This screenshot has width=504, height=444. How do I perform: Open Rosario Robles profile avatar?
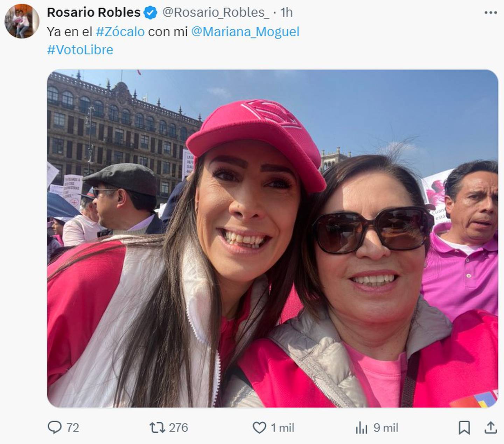[x=22, y=21]
